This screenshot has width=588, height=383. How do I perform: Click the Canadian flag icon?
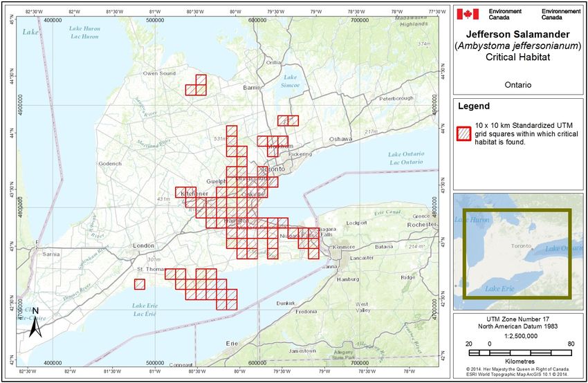[468, 15]
